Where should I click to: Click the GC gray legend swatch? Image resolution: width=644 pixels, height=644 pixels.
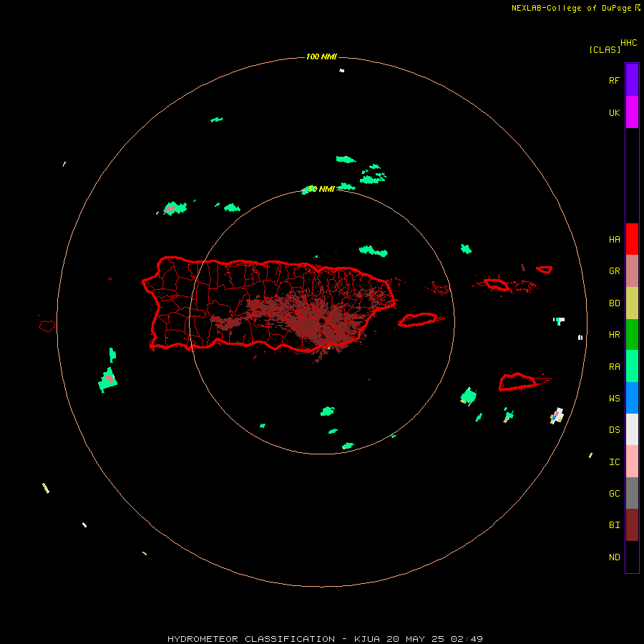[632, 493]
